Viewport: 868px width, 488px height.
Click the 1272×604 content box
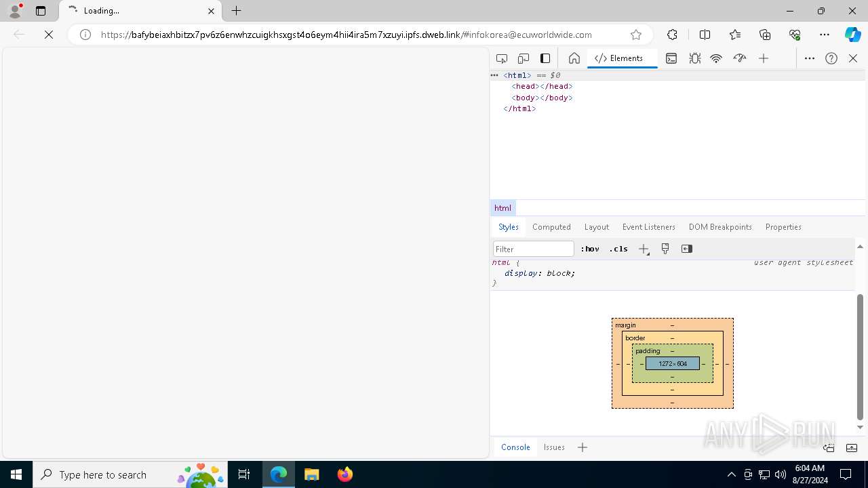(673, 364)
